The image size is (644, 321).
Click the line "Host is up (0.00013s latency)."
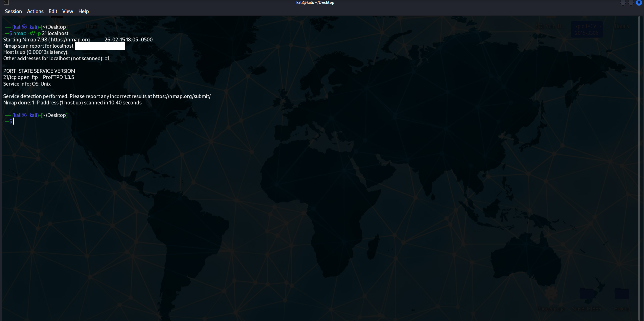(36, 52)
